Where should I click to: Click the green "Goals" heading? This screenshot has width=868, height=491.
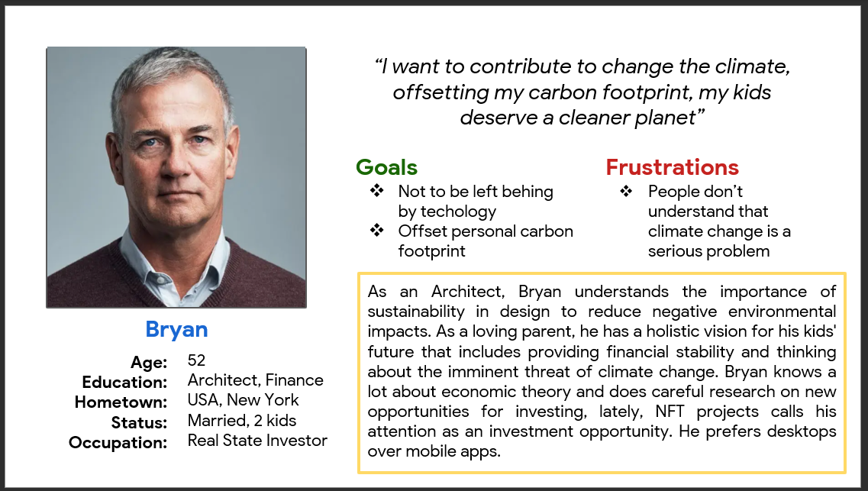(x=387, y=167)
